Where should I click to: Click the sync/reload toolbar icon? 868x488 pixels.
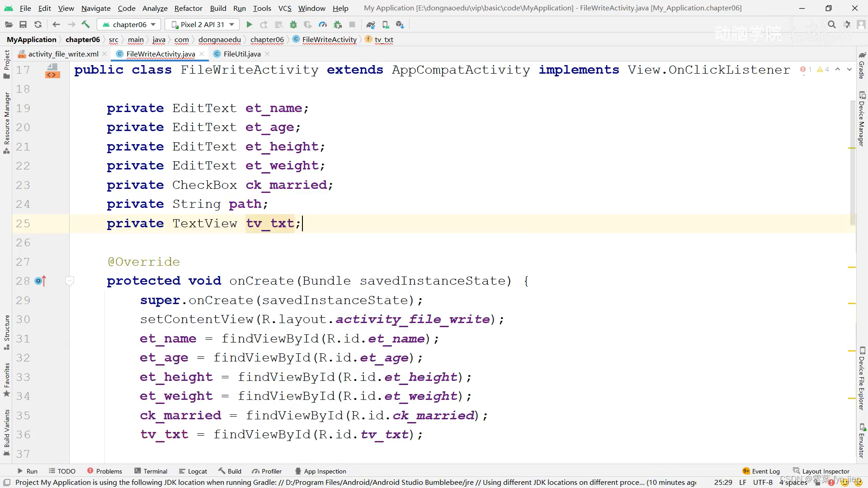click(38, 24)
